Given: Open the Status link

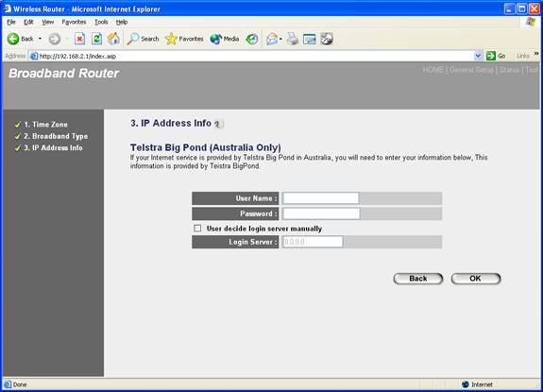Looking at the screenshot, I should tap(509, 70).
